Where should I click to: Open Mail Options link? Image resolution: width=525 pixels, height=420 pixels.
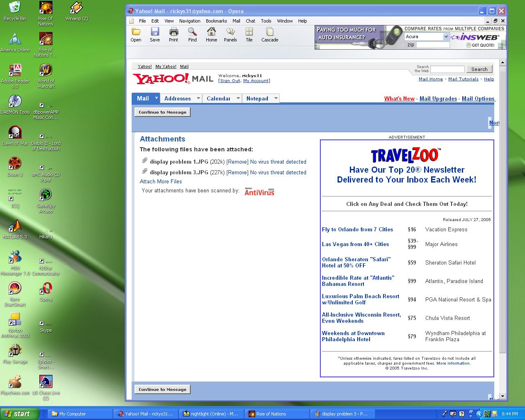click(x=478, y=98)
